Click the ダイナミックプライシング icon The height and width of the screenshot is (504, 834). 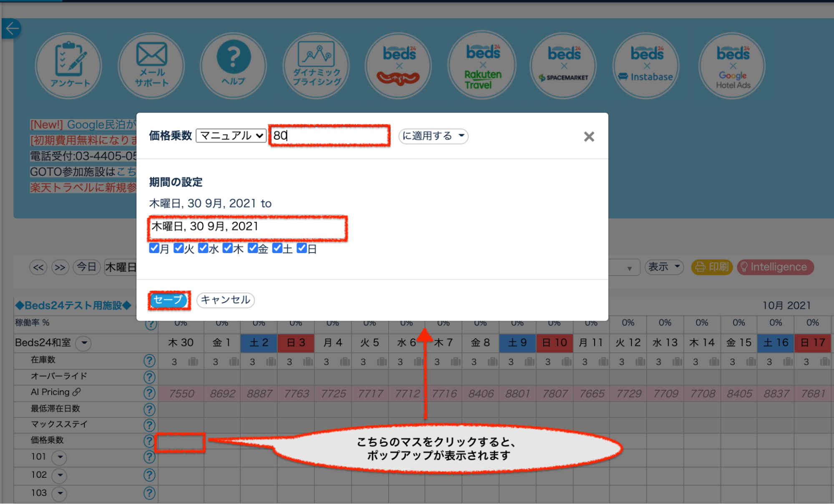(316, 66)
